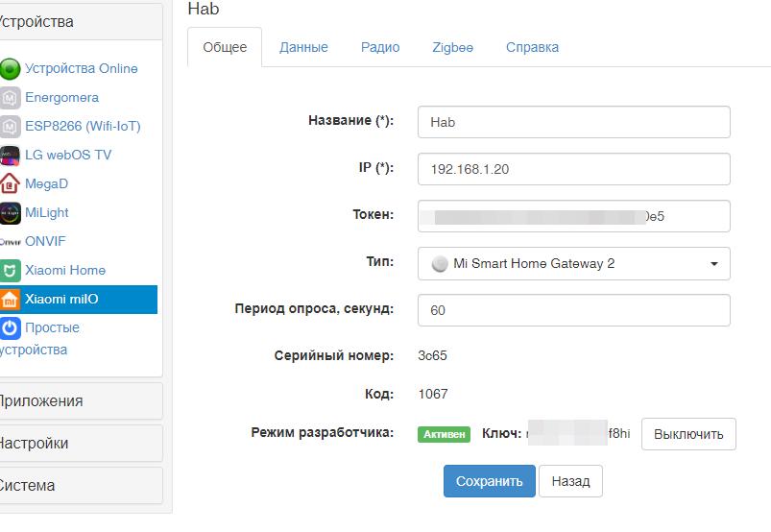Click the orange Xiaomi miIO icon
This screenshot has height=532, width=771.
[x=10, y=300]
